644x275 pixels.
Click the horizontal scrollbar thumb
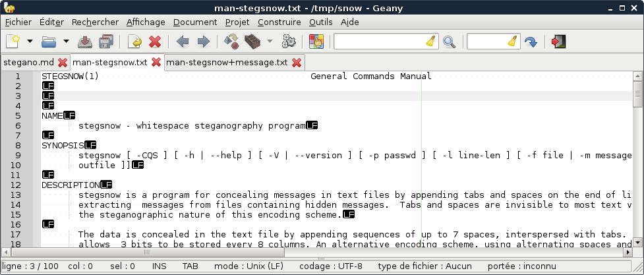pyautogui.click(x=148, y=252)
